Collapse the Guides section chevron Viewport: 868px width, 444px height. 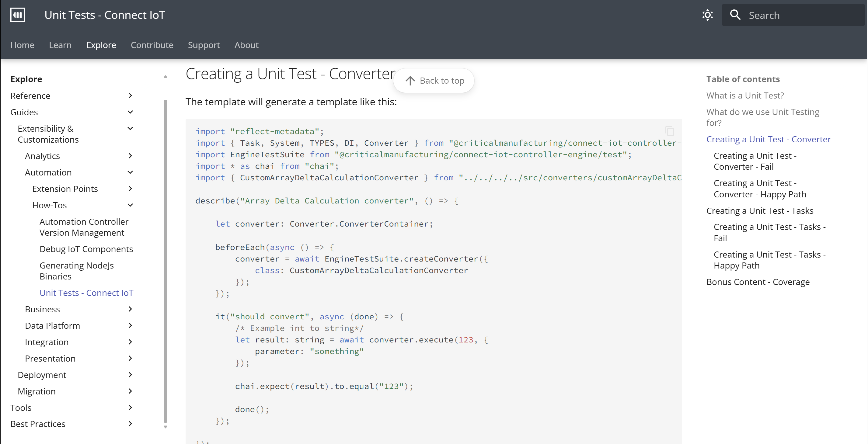130,112
